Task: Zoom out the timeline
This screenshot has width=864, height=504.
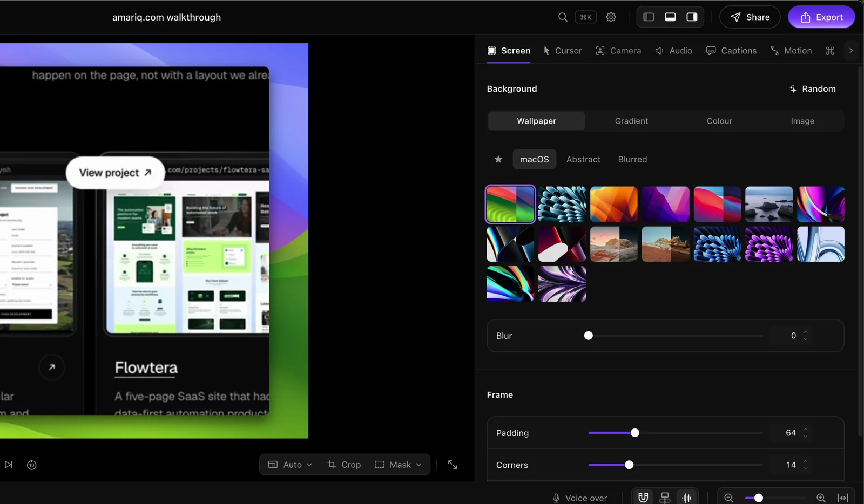Action: tap(728, 498)
